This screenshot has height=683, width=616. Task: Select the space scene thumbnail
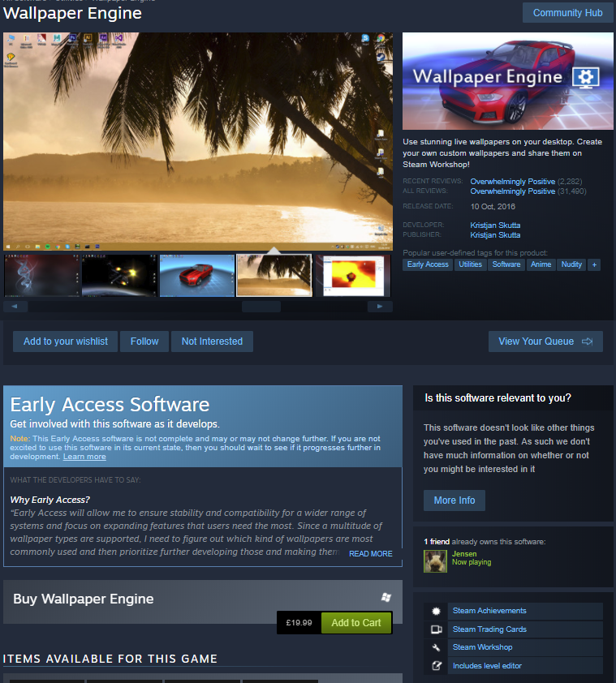coord(119,276)
